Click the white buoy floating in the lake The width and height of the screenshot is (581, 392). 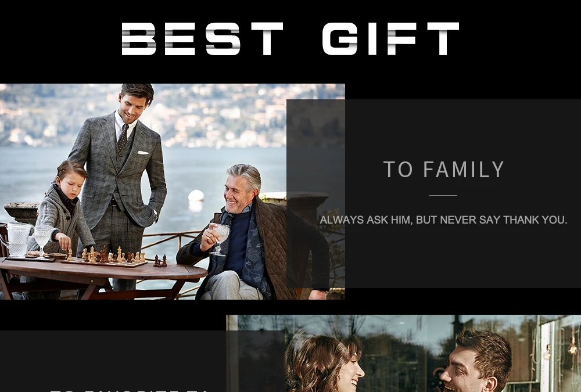pyautogui.click(x=196, y=195)
